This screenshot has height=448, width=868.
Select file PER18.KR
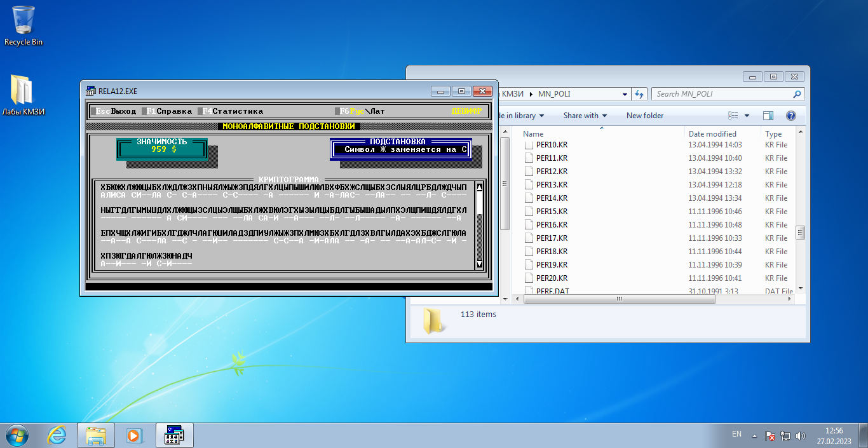point(552,252)
